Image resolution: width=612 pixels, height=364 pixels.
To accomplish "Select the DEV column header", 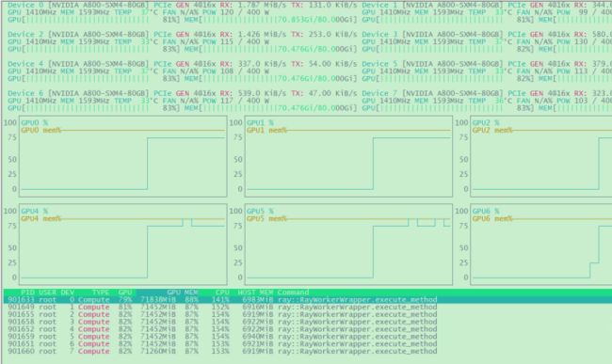I will [x=68, y=293].
